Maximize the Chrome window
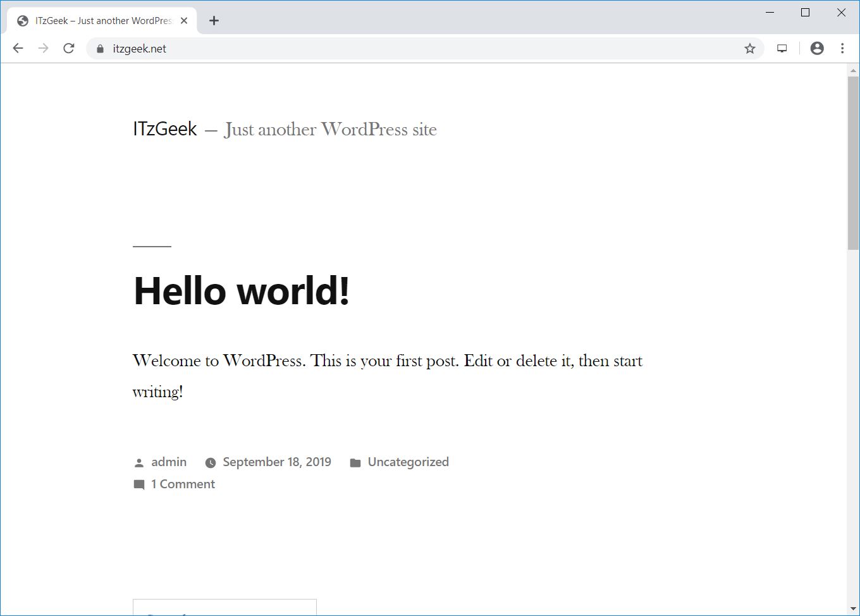860x616 pixels. click(806, 12)
